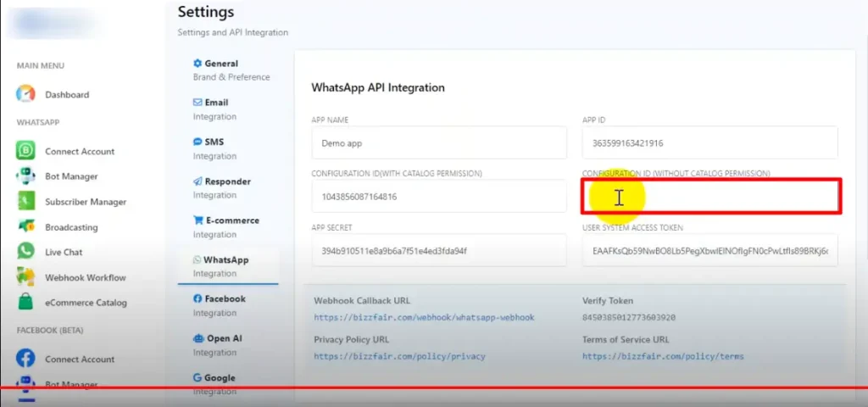Click Facebook Connect Account icon

click(26, 359)
